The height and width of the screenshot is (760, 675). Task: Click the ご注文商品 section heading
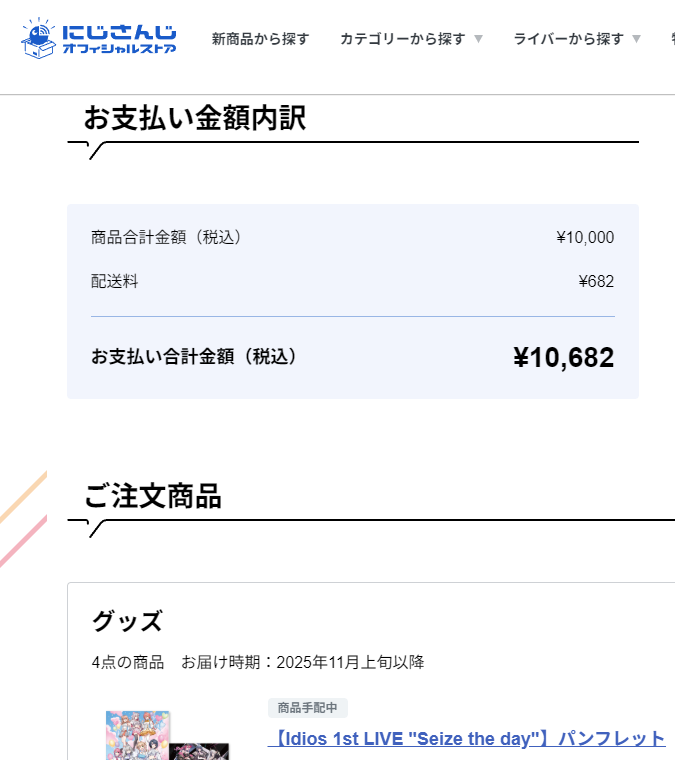point(152,495)
